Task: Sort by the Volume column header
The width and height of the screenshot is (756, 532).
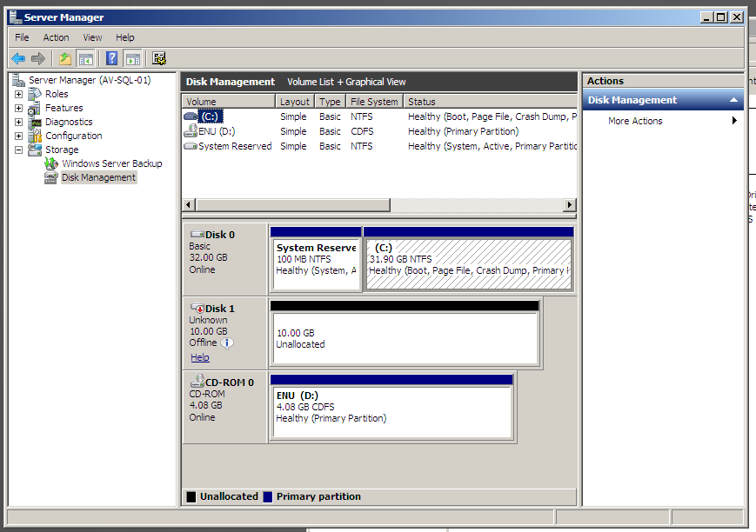Action: pos(229,102)
